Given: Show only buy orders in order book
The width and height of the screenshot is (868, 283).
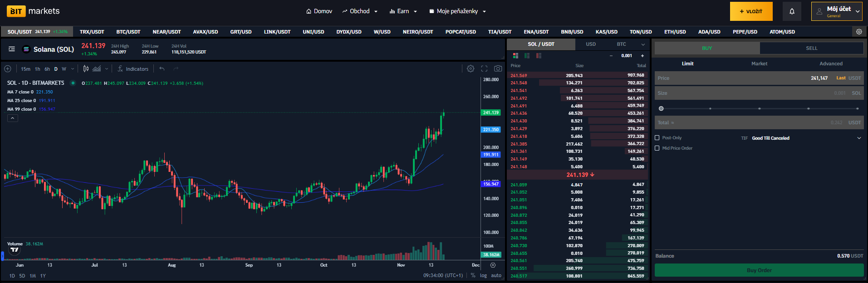Looking at the screenshot, I should [x=527, y=56].
